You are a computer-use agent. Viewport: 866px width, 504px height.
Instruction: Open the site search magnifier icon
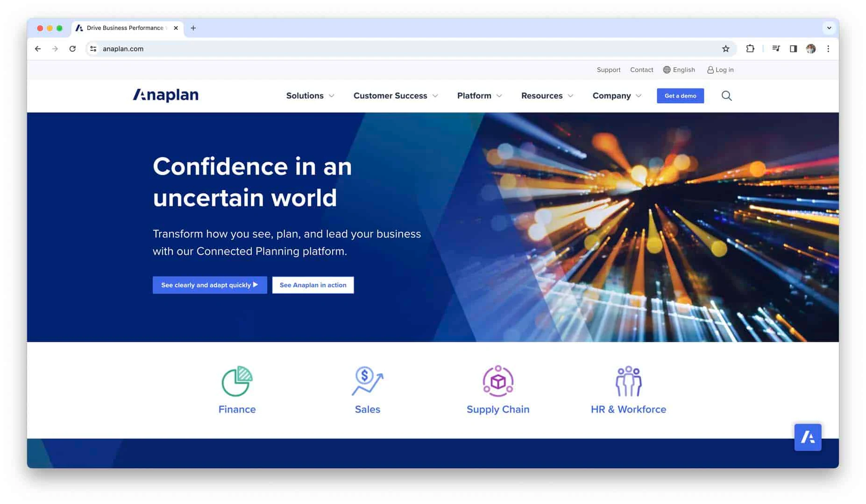[726, 96]
